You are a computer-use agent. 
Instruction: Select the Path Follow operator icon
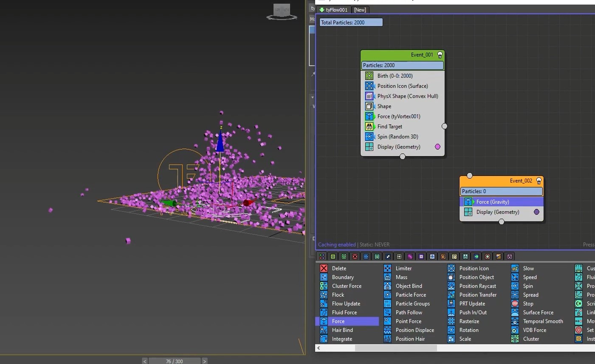click(x=387, y=312)
